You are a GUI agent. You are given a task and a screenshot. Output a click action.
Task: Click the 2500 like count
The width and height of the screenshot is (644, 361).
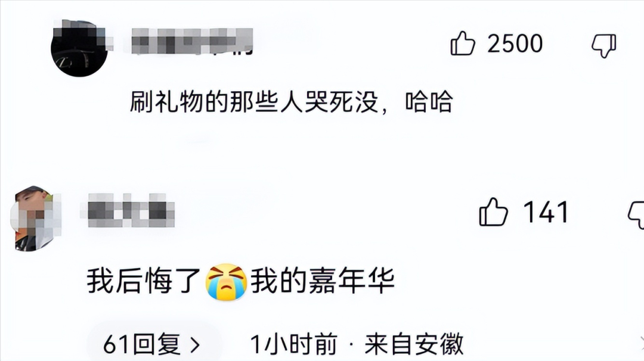click(x=515, y=43)
